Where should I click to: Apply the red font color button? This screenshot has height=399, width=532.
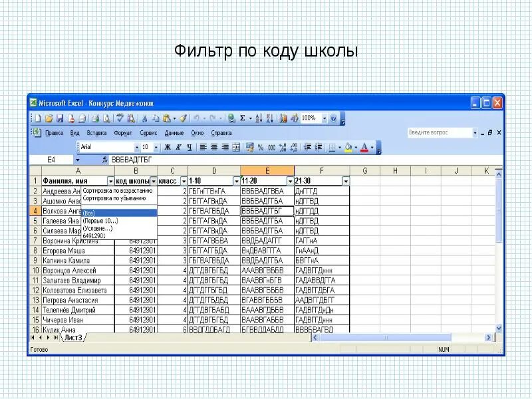click(x=364, y=147)
